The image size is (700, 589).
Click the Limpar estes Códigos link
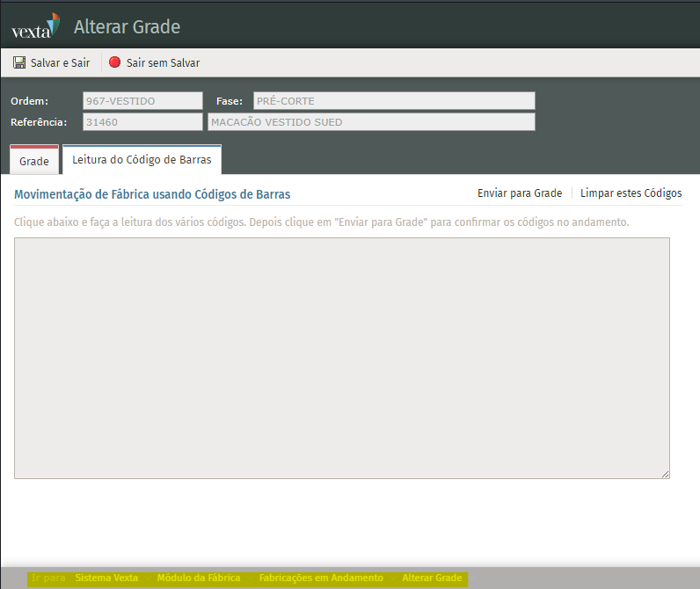(631, 193)
